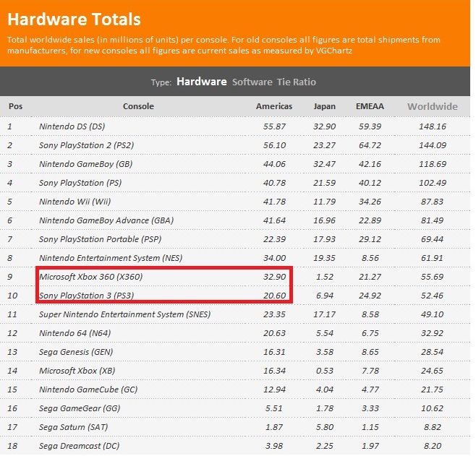Image resolution: width=476 pixels, height=456 pixels.
Task: Click the Console column header
Action: click(x=138, y=106)
